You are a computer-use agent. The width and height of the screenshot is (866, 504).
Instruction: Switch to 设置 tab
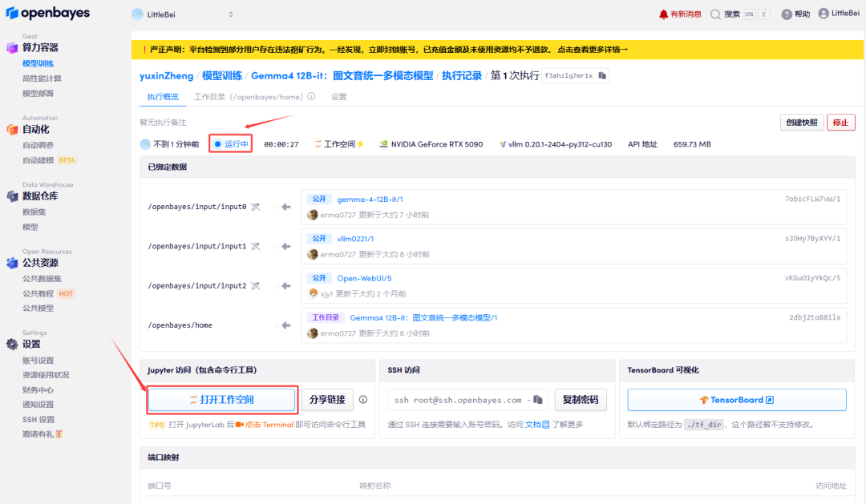coord(338,97)
